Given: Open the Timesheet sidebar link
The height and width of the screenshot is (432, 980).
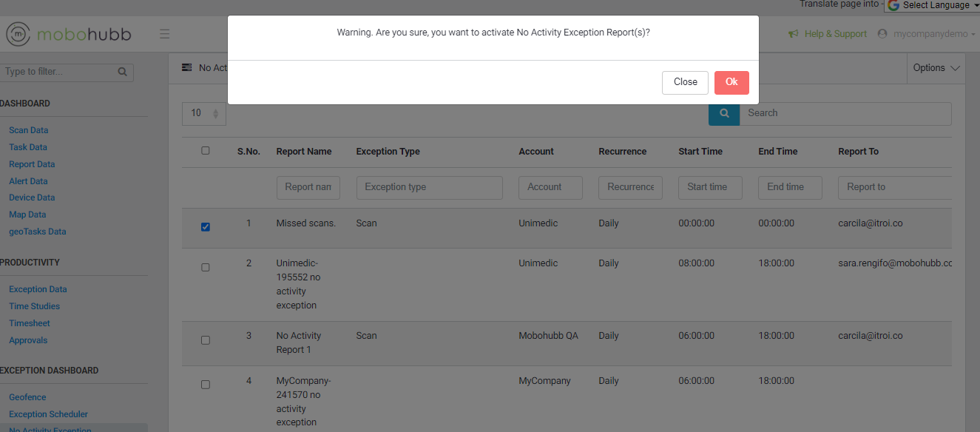Looking at the screenshot, I should (x=30, y=323).
